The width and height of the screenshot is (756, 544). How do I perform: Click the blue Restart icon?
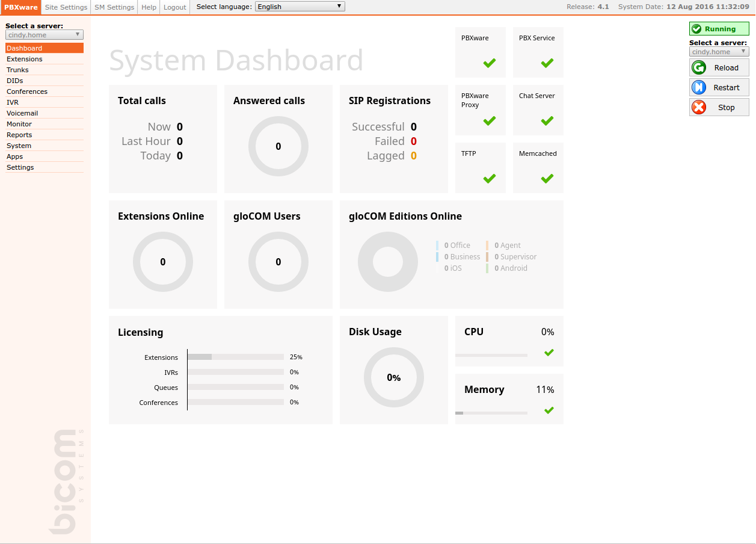pyautogui.click(x=698, y=87)
